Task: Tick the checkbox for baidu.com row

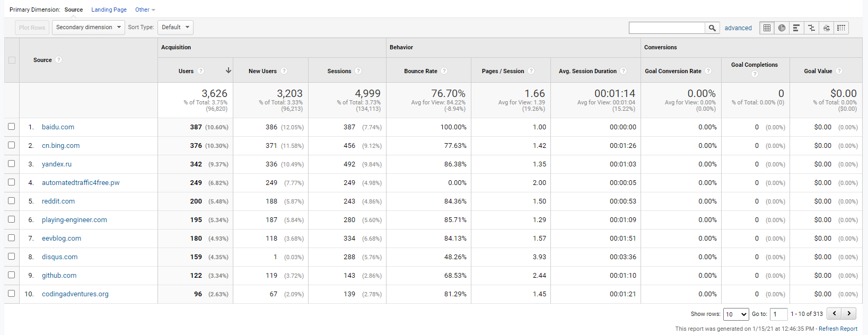Action: (x=12, y=127)
